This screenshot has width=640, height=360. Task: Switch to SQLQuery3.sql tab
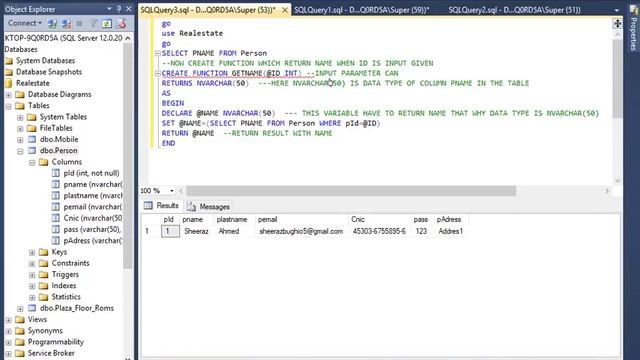pyautogui.click(x=208, y=10)
